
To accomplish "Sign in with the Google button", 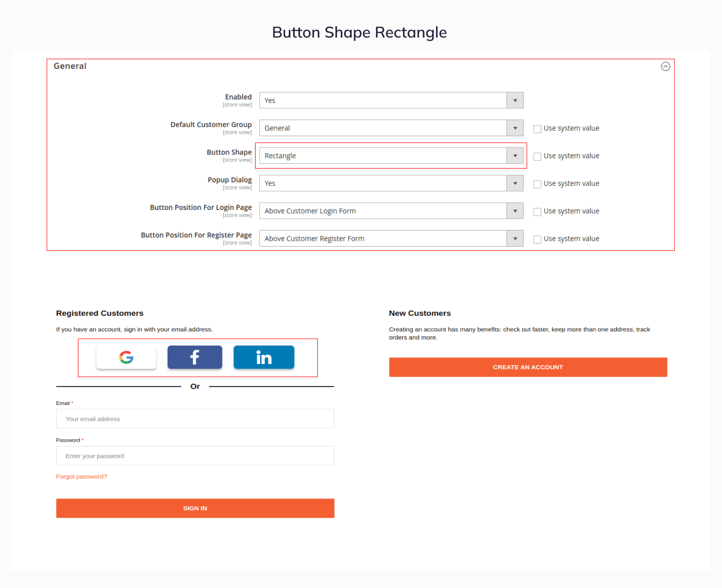I will point(126,357).
